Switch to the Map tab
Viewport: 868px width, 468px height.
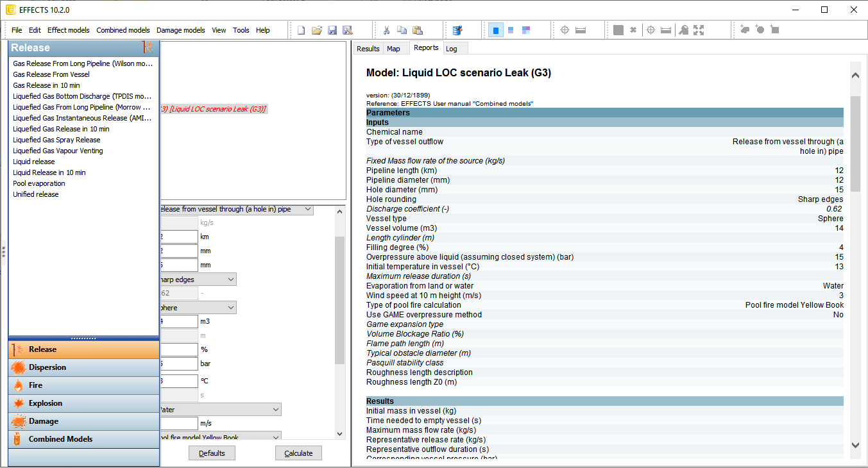393,49
